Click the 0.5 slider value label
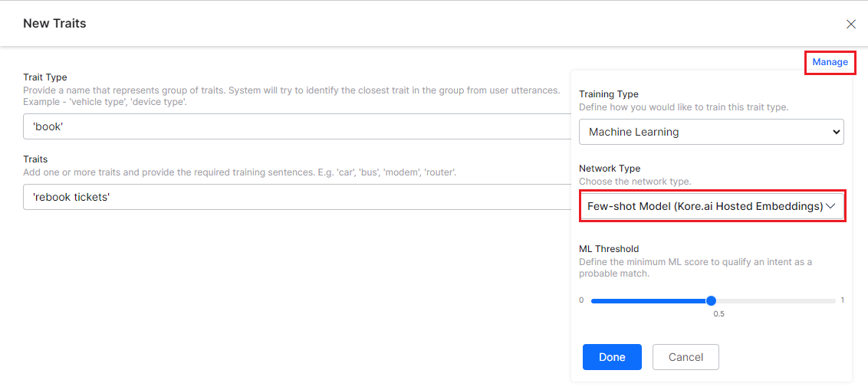868x390 pixels. click(x=718, y=314)
